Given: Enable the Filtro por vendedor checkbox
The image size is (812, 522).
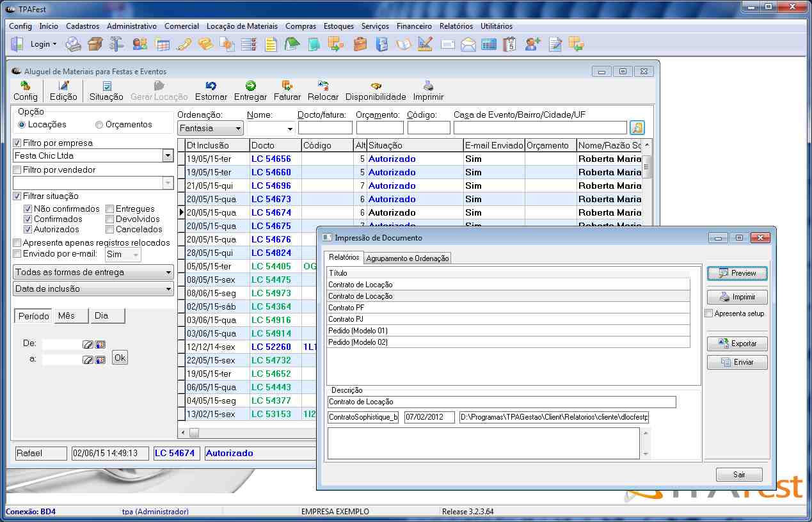Looking at the screenshot, I should 17,170.
